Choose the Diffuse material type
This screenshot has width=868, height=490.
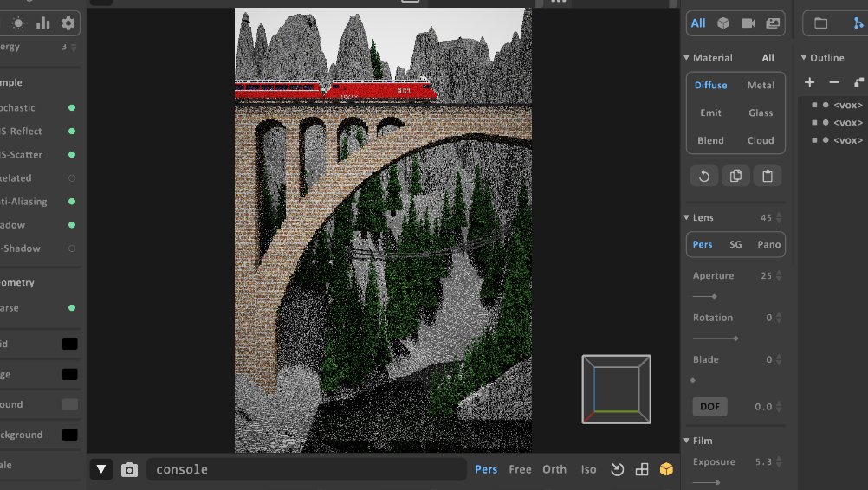(711, 85)
